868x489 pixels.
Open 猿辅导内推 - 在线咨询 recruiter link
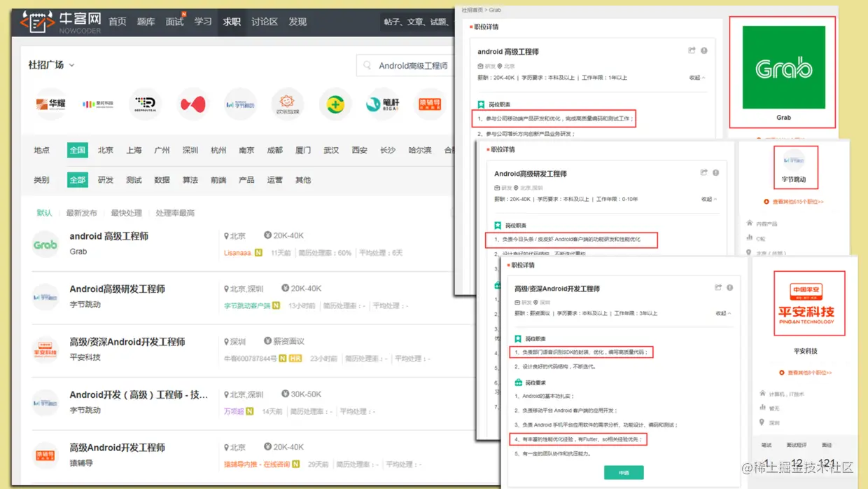(257, 464)
